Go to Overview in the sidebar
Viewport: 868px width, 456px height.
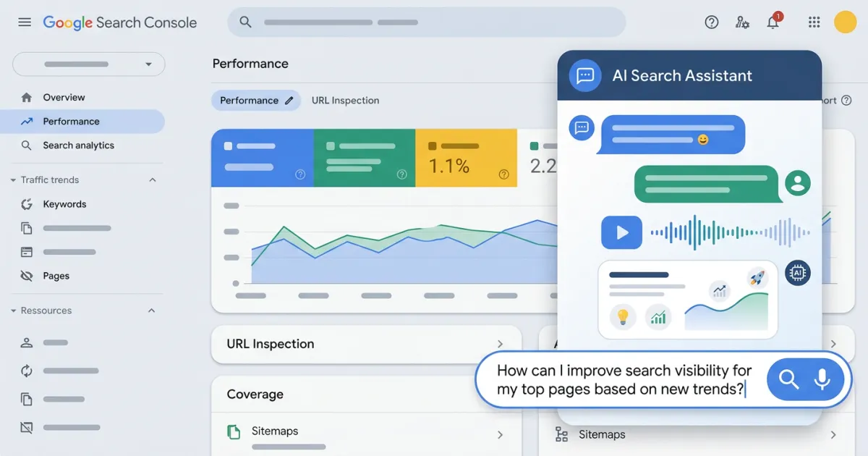coord(64,97)
